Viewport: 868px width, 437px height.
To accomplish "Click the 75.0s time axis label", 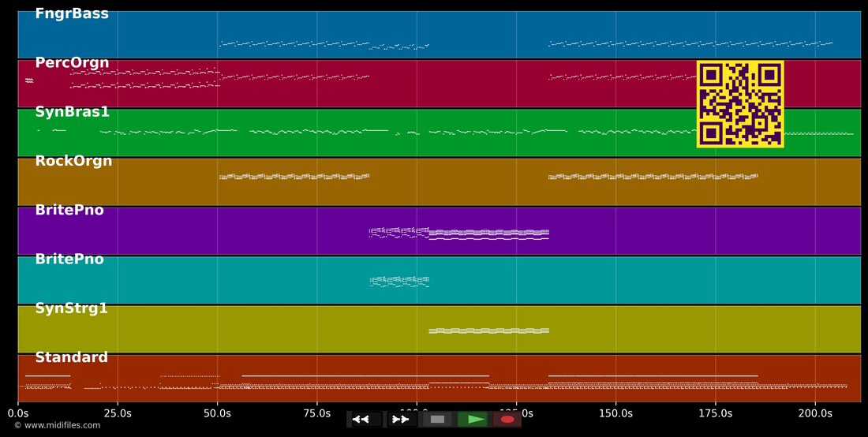I will click(x=317, y=413).
